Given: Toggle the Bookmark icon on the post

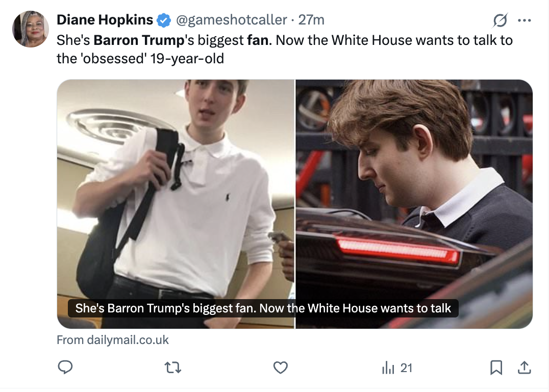Looking at the screenshot, I should coord(496,367).
